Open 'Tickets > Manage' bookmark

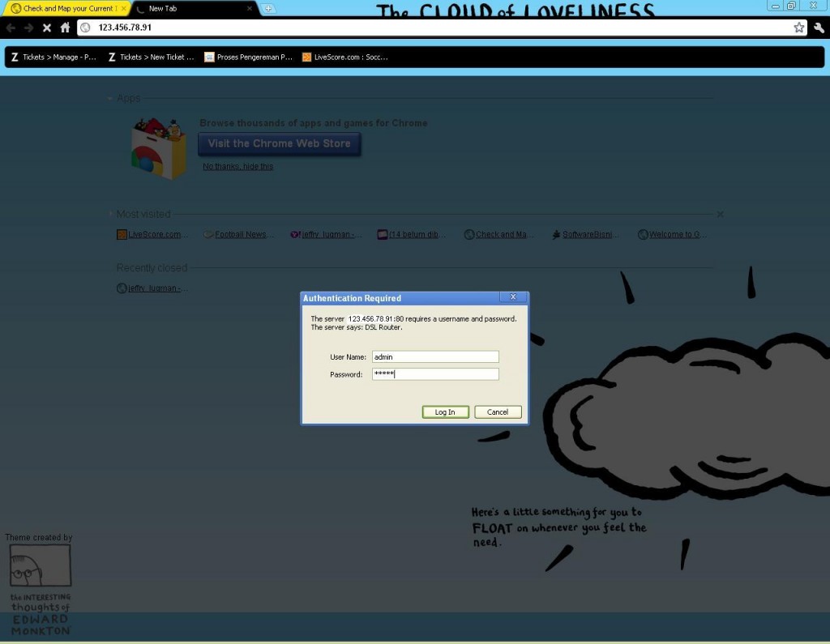53,58
